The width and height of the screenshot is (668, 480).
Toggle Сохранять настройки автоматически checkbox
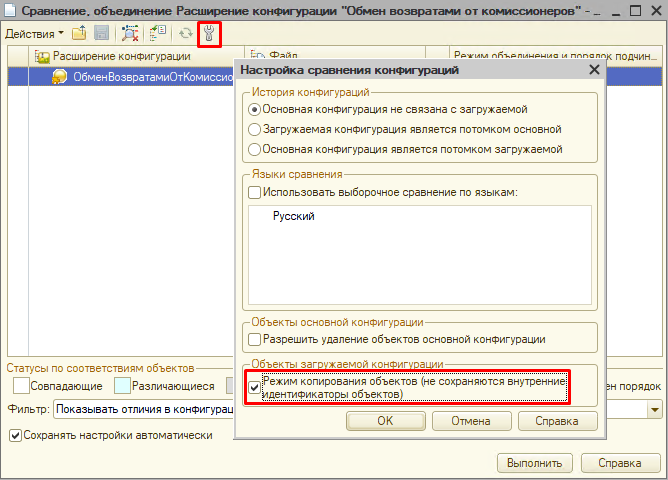click(x=15, y=436)
